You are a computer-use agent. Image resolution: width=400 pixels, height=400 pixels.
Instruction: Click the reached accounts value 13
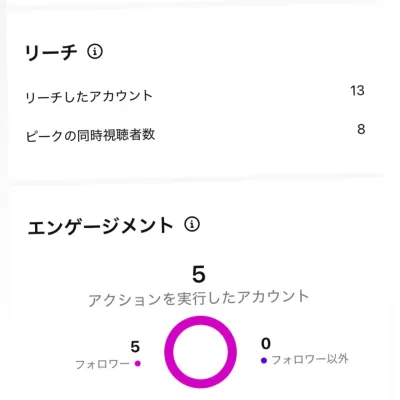(357, 91)
